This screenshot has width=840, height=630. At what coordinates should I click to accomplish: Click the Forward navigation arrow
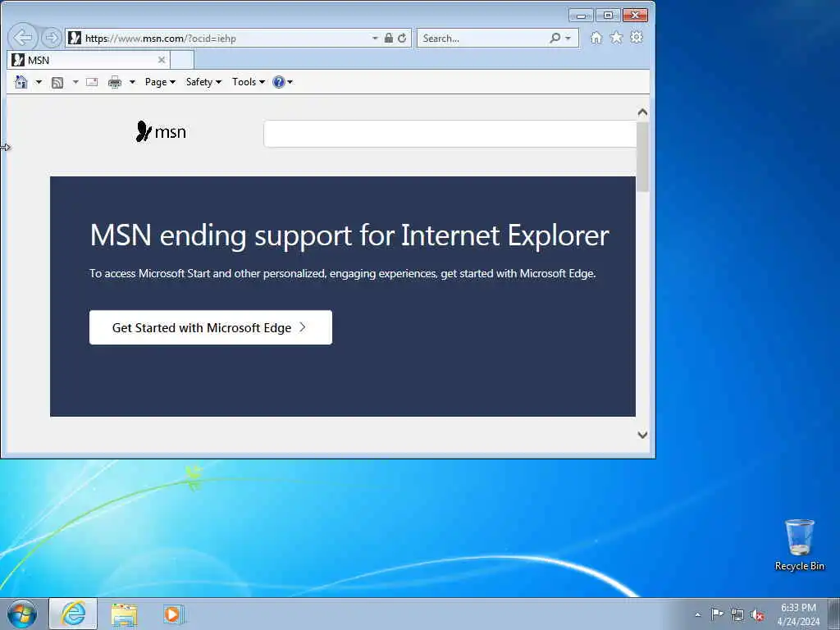(52, 38)
